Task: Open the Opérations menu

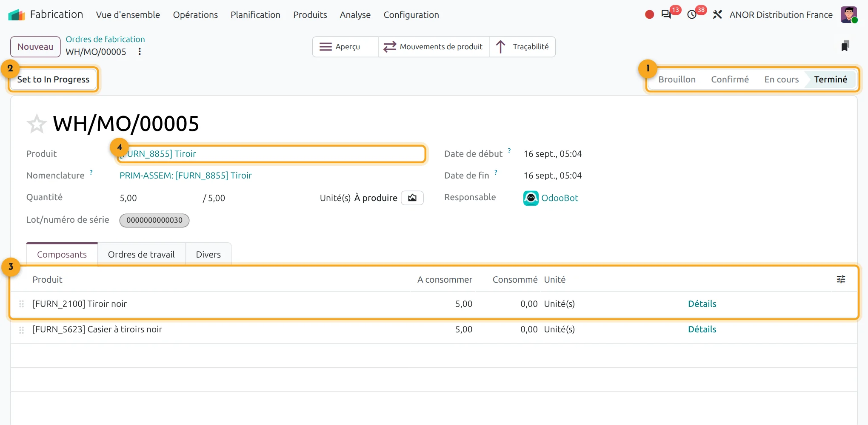Action: point(195,15)
